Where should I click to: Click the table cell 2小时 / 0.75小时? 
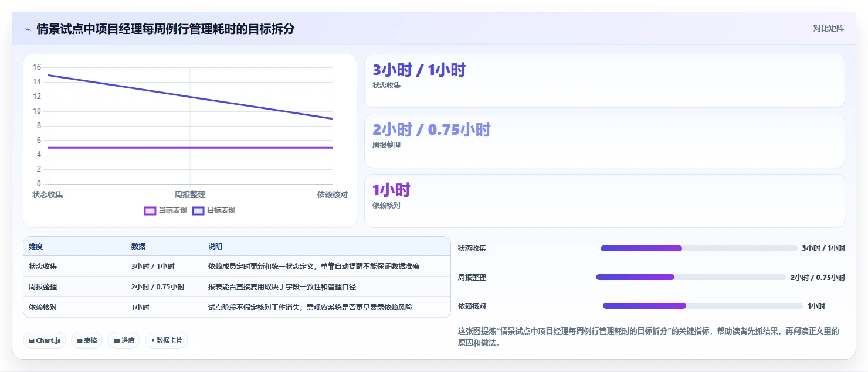[158, 287]
